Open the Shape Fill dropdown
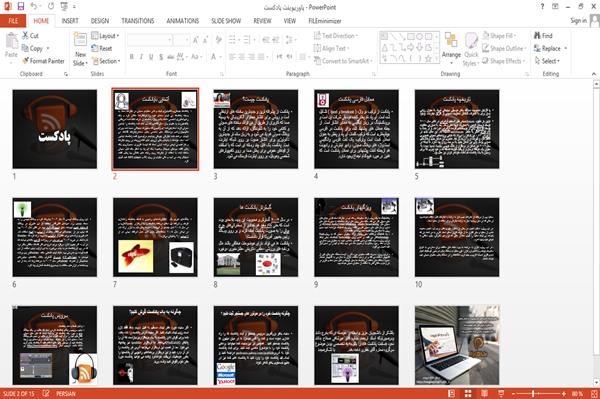Viewport: 600px width, 399px height. 499,36
